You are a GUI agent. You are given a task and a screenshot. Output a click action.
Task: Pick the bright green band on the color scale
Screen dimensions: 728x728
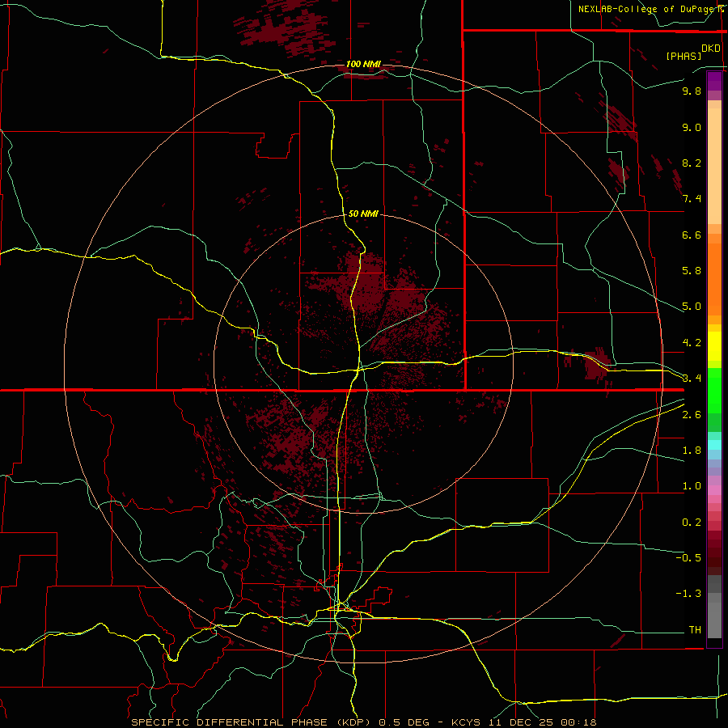click(714, 390)
